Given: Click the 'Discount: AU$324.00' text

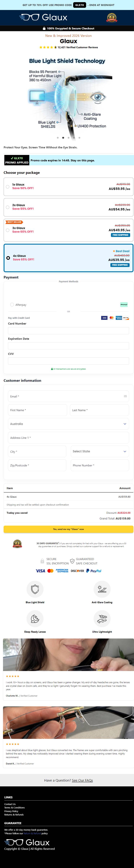Looking at the screenshot, I should coord(118,513).
